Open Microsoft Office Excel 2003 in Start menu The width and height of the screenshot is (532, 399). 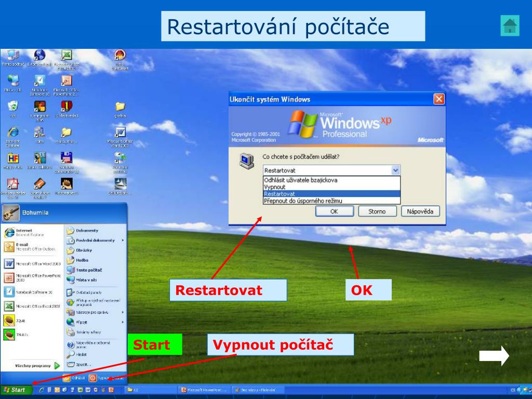tap(32, 306)
